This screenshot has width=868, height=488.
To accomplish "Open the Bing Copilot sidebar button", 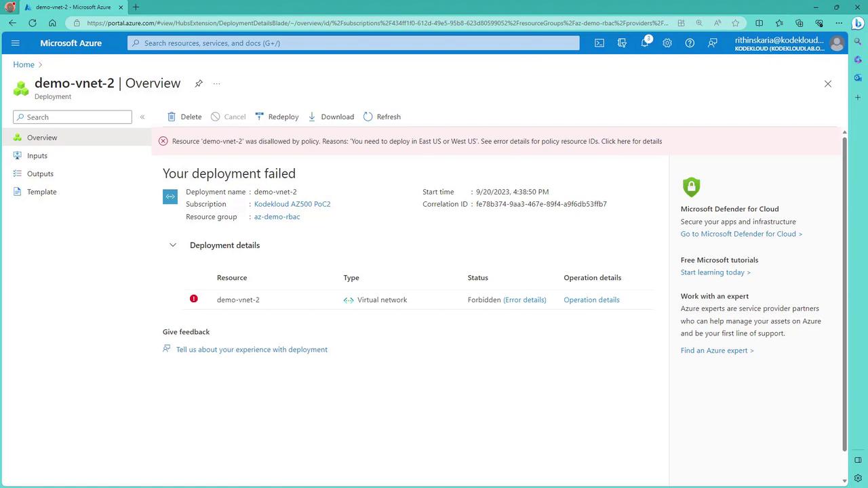I will pos(858,22).
